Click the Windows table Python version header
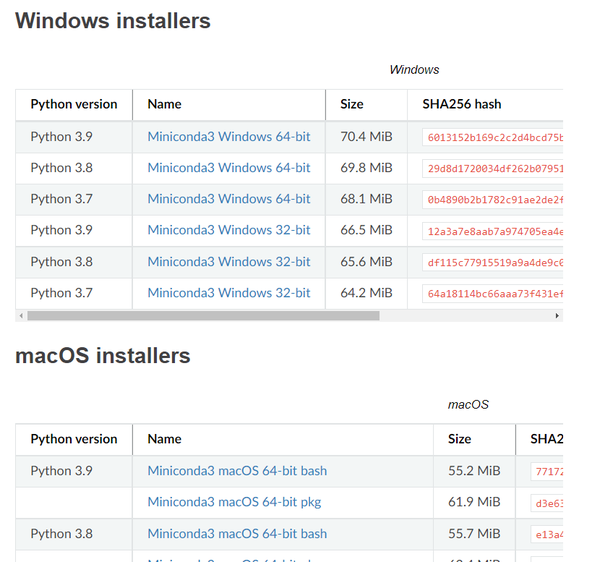Screen dimensions: 600x562 point(74,104)
